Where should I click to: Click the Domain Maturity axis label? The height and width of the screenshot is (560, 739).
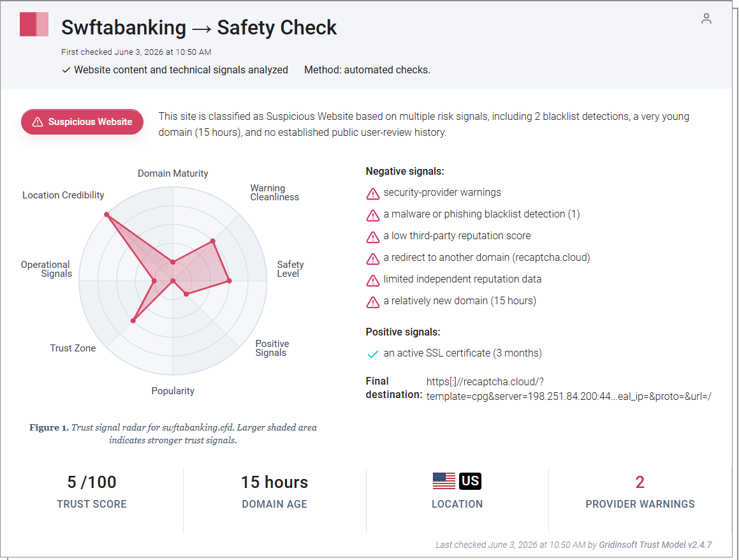tap(173, 173)
